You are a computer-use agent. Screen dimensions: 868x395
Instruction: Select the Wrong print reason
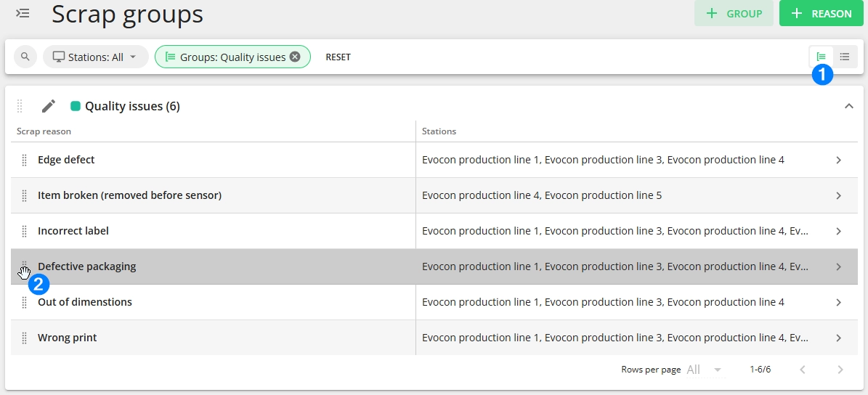point(67,338)
